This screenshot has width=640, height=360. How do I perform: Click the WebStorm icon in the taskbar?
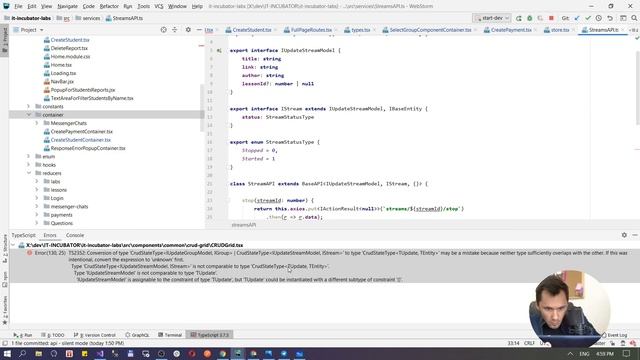pos(238,354)
